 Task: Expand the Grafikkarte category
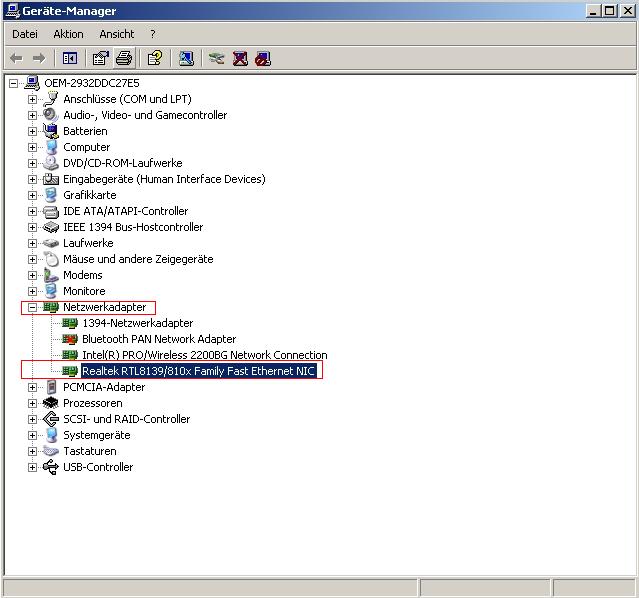pos(33,195)
